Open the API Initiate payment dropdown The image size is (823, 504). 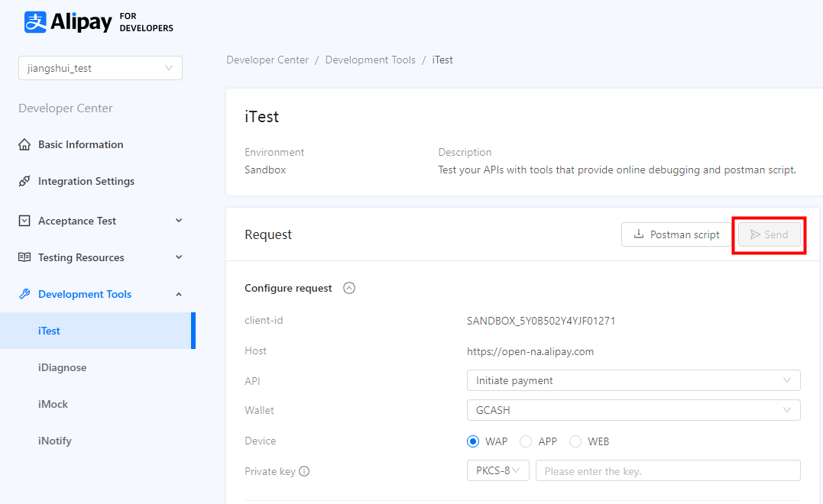[x=633, y=380]
